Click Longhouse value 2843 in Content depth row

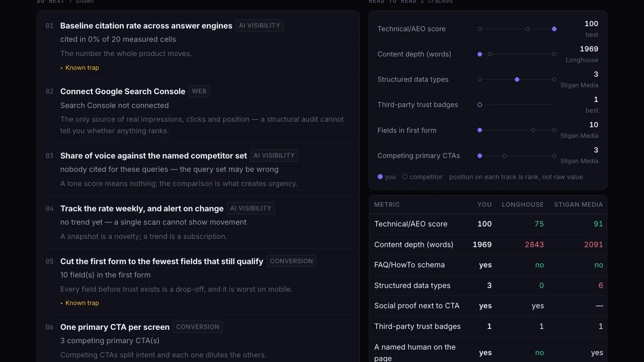[535, 244]
